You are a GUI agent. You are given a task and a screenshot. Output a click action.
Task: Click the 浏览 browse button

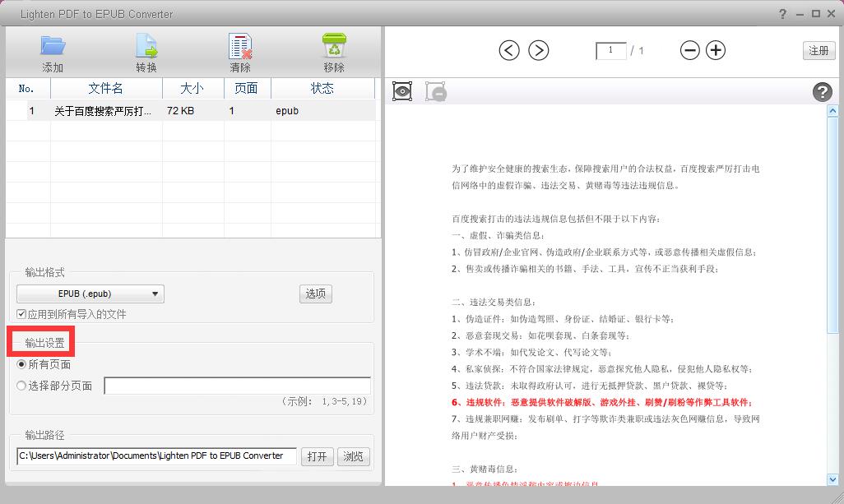point(353,456)
